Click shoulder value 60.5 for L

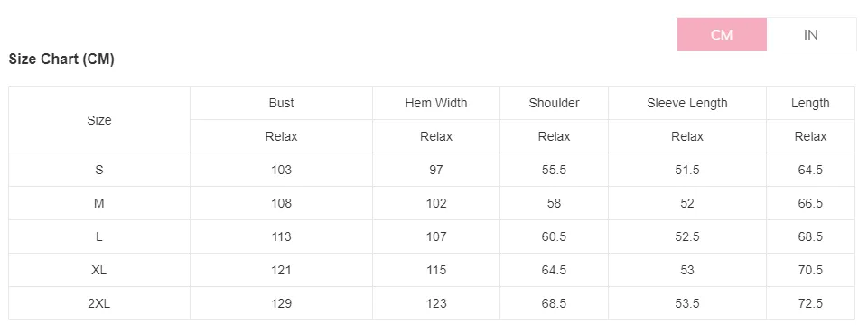[554, 236]
